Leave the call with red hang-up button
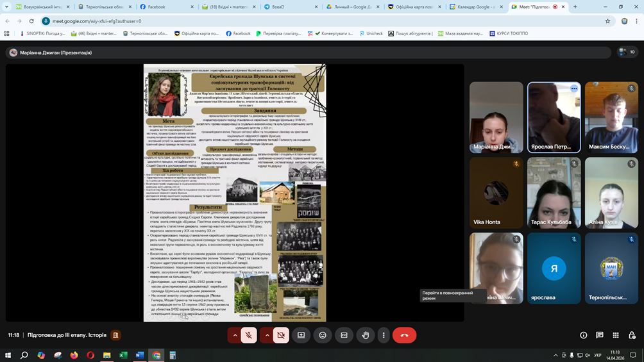This screenshot has width=644, height=362. (x=404, y=335)
